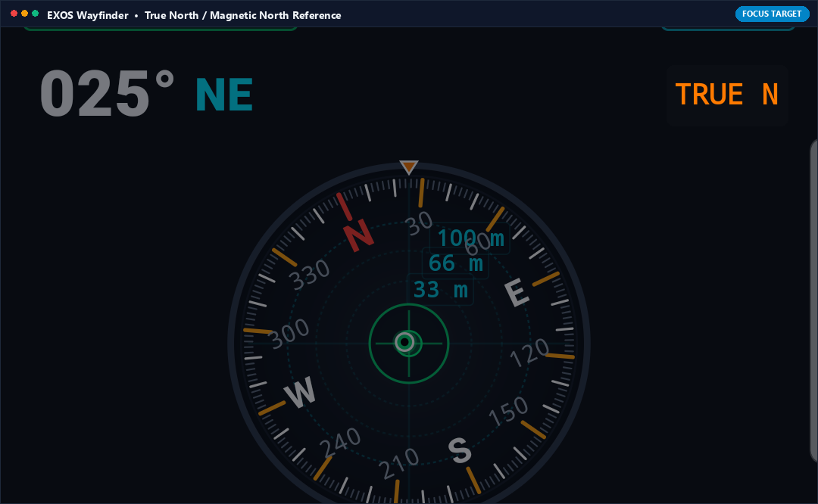Select the 33 m range ring label
The image size is (818, 504).
point(440,289)
